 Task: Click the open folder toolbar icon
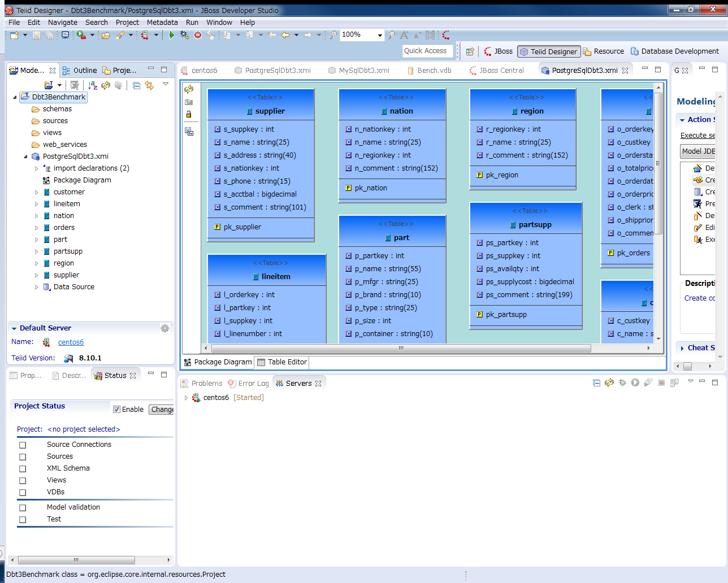point(106,35)
